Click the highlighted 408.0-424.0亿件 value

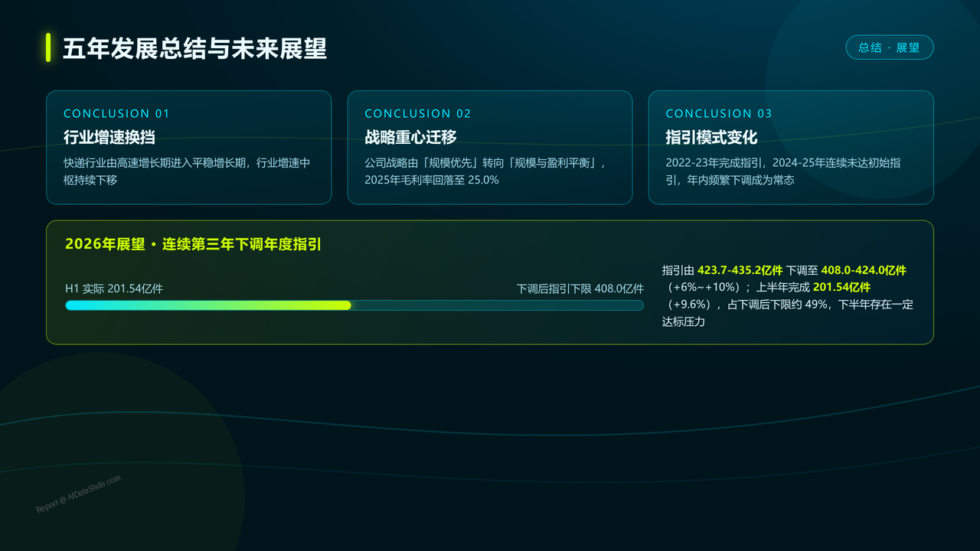click(864, 270)
